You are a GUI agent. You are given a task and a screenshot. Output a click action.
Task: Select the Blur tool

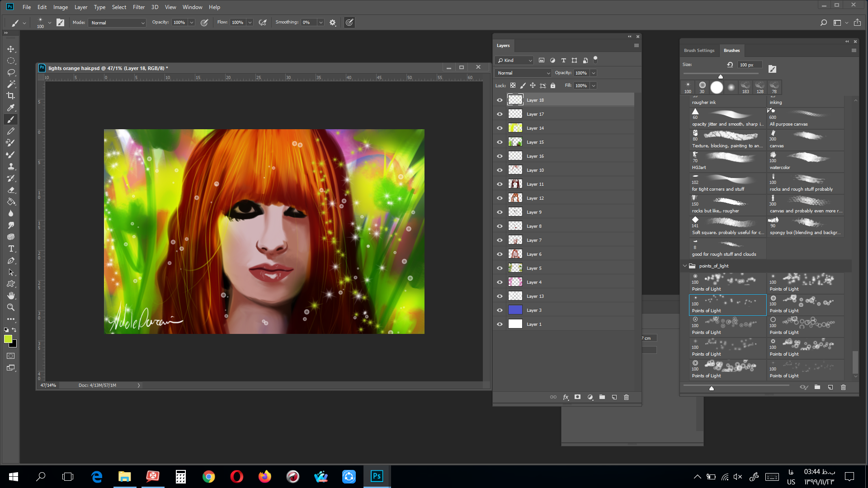click(11, 213)
